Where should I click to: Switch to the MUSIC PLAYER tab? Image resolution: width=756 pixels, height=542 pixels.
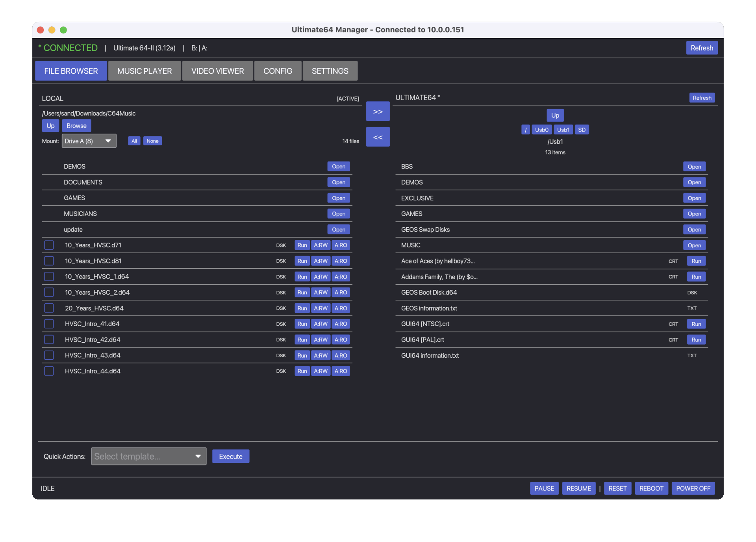145,71
